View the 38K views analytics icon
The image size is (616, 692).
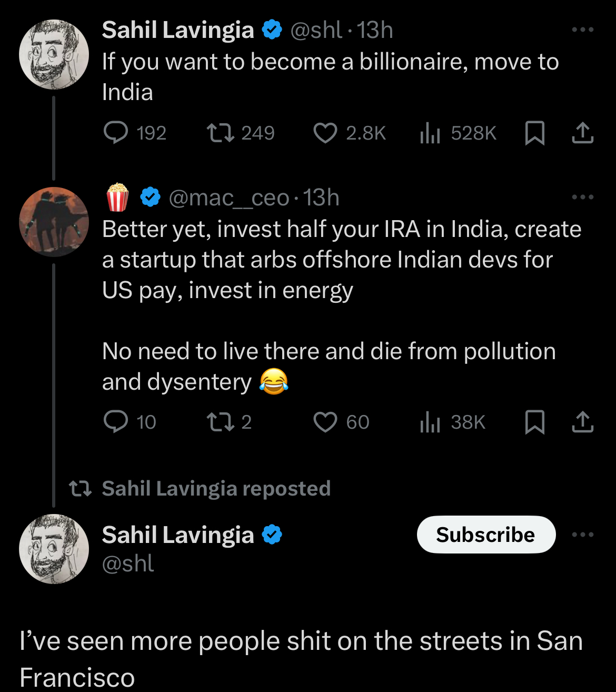pyautogui.click(x=430, y=422)
